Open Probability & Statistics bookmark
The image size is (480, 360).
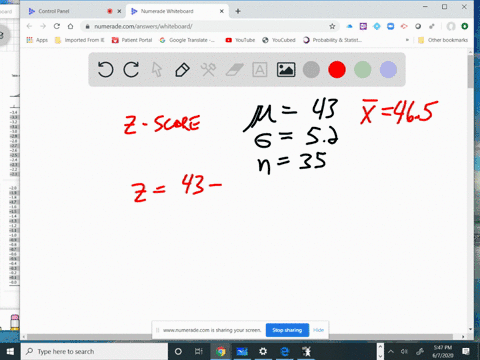pos(332,40)
